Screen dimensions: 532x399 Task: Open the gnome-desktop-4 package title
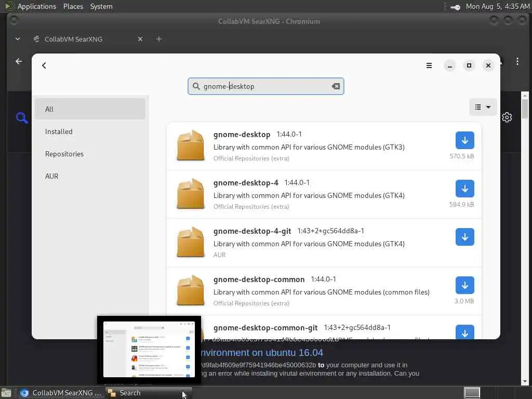246,183
